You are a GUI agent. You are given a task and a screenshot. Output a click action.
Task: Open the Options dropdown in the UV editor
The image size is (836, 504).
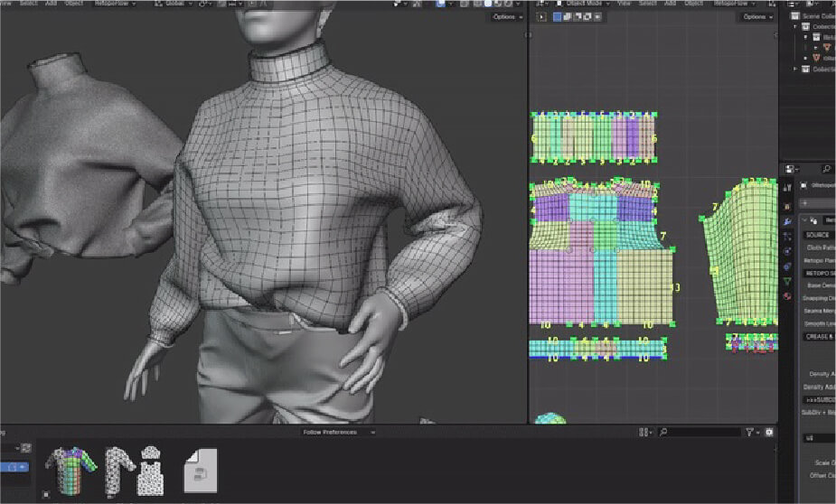point(756,17)
